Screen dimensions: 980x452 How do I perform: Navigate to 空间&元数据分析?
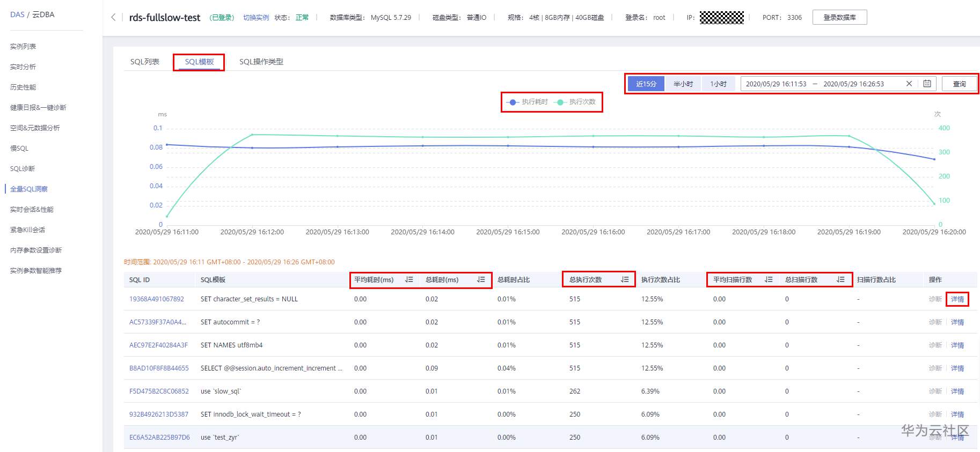point(35,128)
